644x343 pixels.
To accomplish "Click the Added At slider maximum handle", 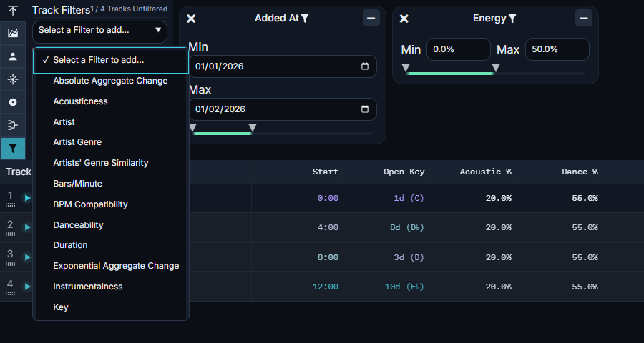I will (253, 128).
